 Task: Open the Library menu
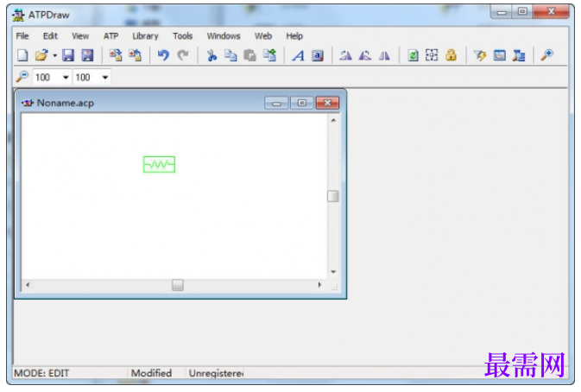point(145,36)
